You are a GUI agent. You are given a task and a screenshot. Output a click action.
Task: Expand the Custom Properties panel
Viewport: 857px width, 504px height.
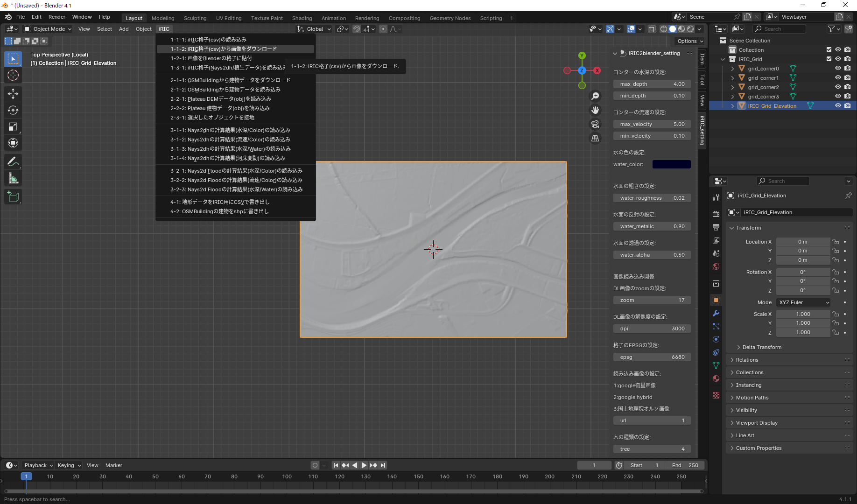tap(759, 448)
